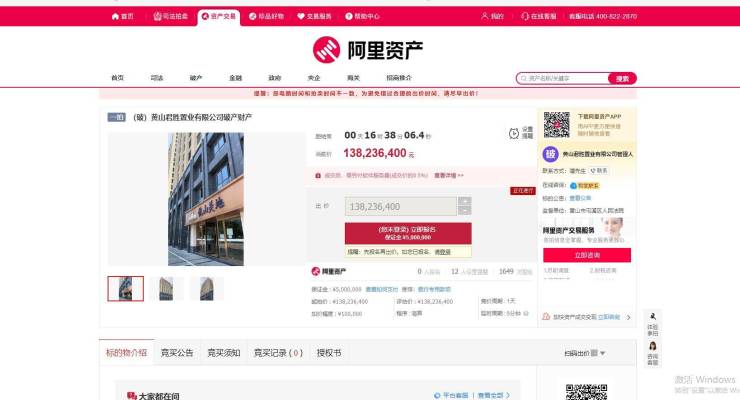740x400 pixels.
Task: Decrease the bid with the minus stepper
Action: pyautogui.click(x=464, y=211)
